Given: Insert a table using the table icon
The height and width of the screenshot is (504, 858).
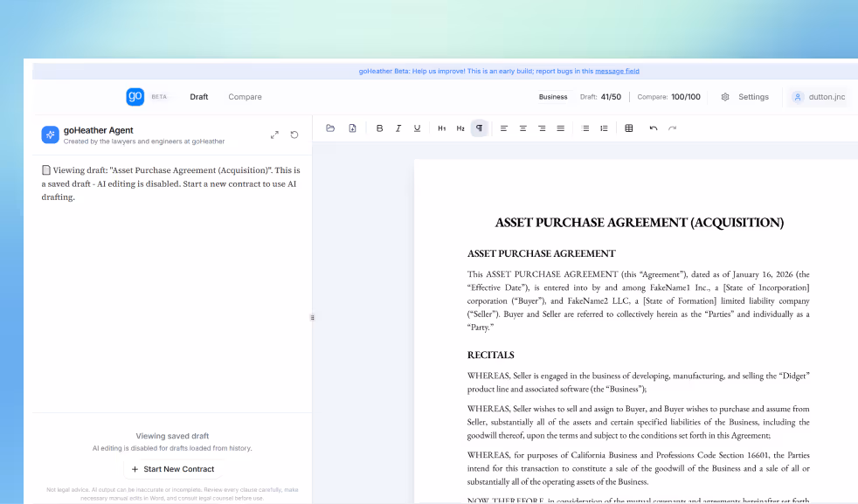Looking at the screenshot, I should coord(628,128).
